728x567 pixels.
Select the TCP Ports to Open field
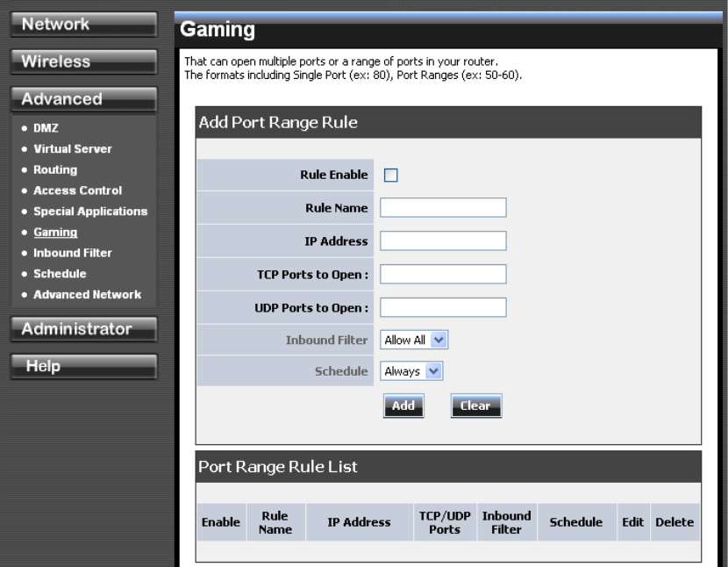(443, 274)
